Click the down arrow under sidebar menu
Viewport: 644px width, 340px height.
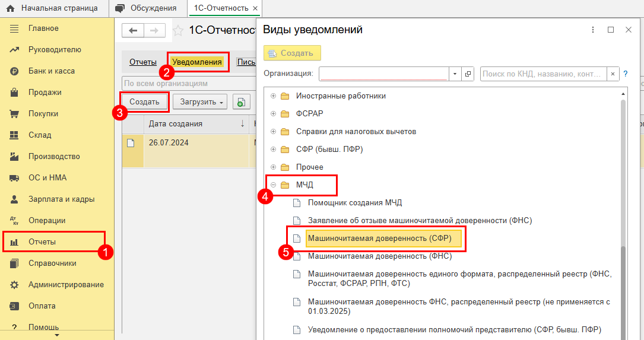point(56,335)
